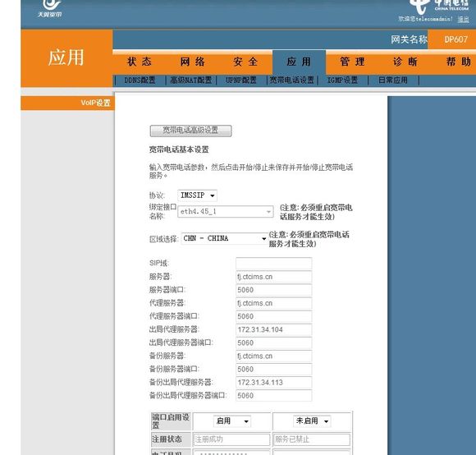Go to 高级NAT配置 submenu
Viewport: 476px width, 455px height.
click(x=190, y=80)
